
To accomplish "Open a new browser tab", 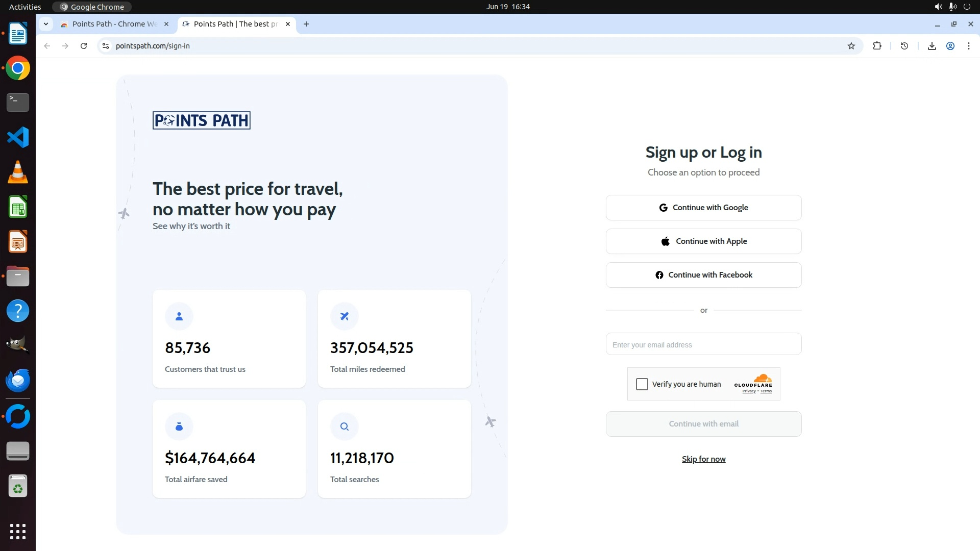I will (306, 24).
